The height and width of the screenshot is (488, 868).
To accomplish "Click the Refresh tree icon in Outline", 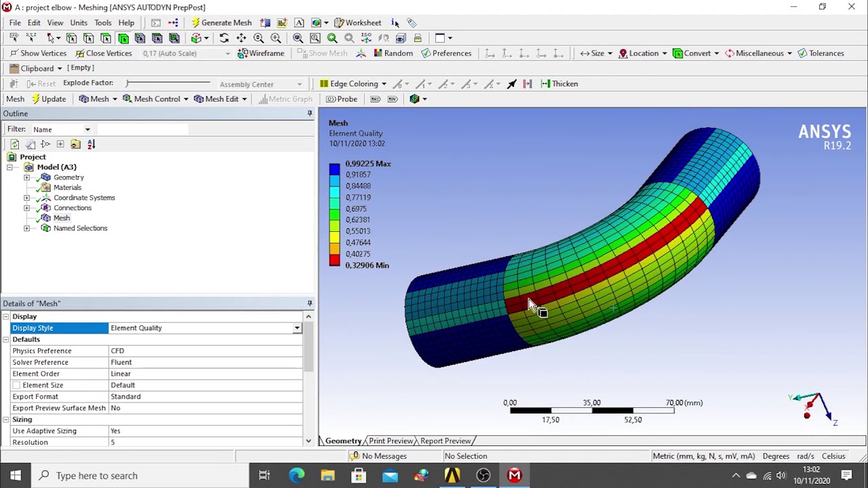I will (x=14, y=144).
